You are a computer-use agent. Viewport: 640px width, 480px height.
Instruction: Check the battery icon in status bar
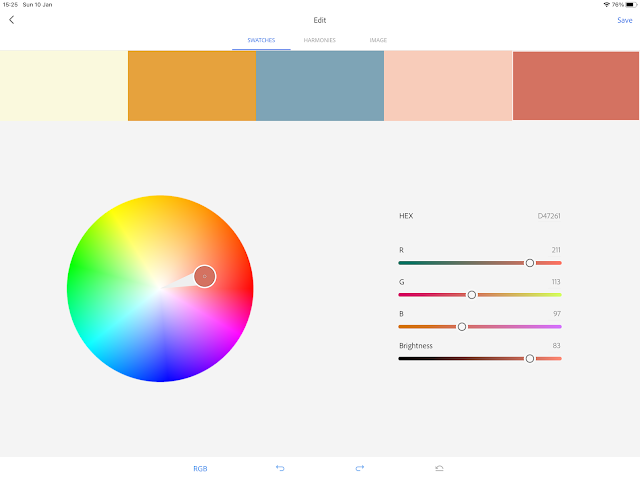(x=631, y=4)
